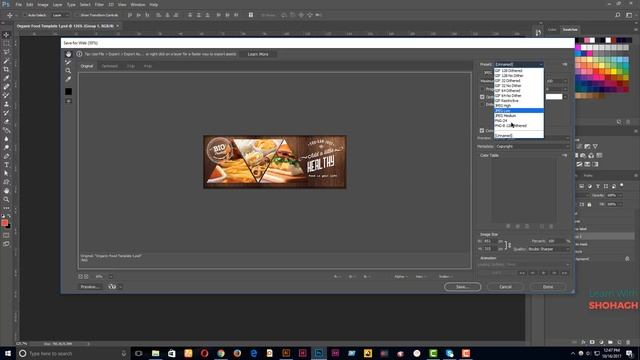Image resolution: width=640 pixels, height=360 pixels.
Task: Choose PNG-24 preset
Action: [x=519, y=120]
